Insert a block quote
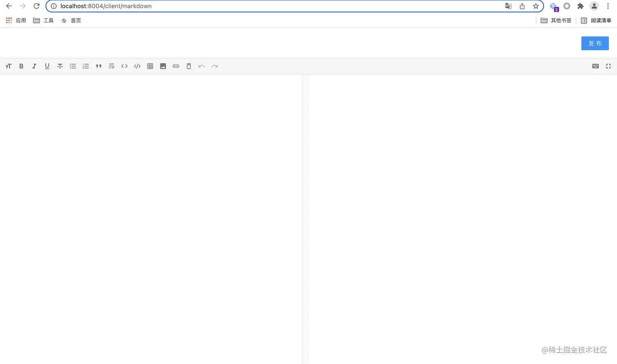The height and width of the screenshot is (364, 617). click(x=98, y=66)
